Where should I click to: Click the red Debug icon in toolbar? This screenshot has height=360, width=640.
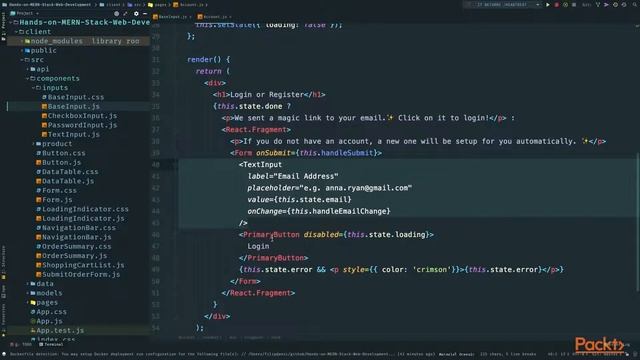coord(557,4)
